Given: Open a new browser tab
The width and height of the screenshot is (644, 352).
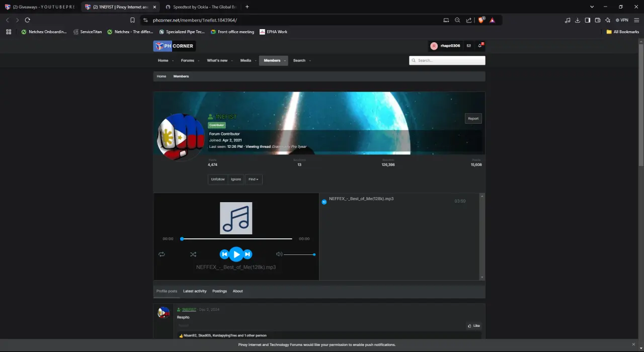Looking at the screenshot, I should (x=247, y=7).
